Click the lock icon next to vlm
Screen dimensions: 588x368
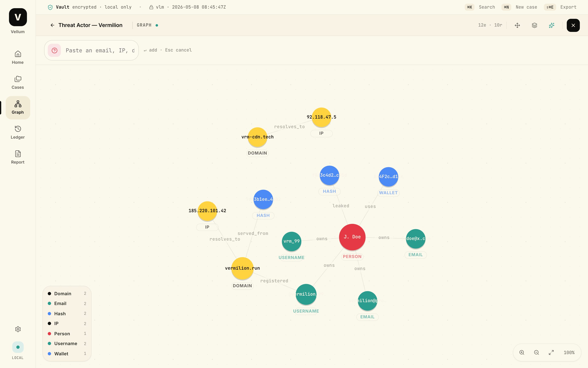[x=151, y=7]
